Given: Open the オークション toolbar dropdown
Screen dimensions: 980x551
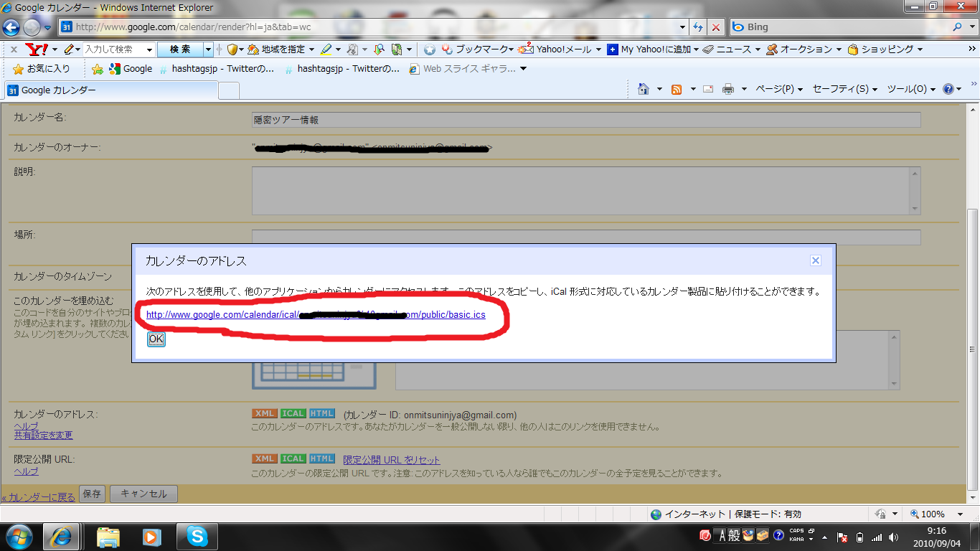Looking at the screenshot, I should click(x=804, y=50).
